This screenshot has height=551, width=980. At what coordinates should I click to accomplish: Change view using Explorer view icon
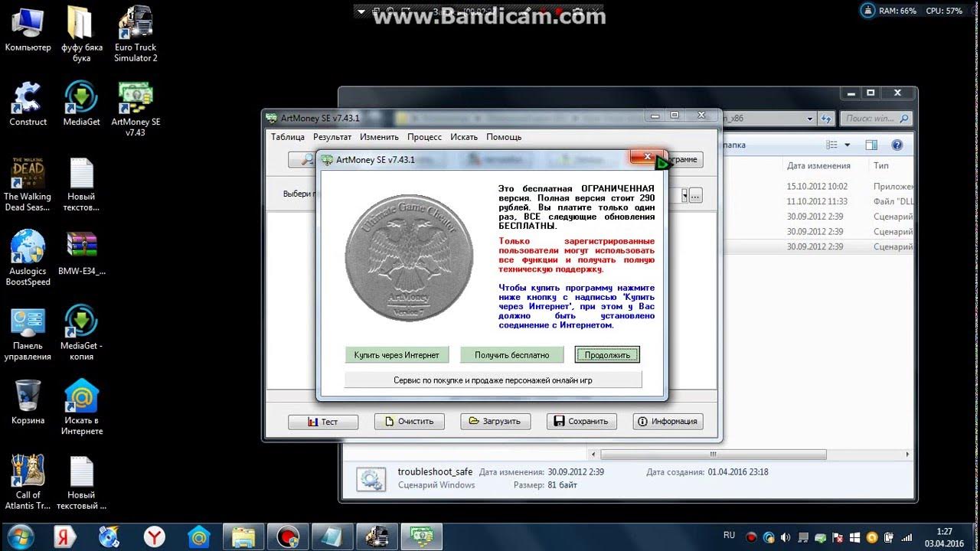(832, 145)
